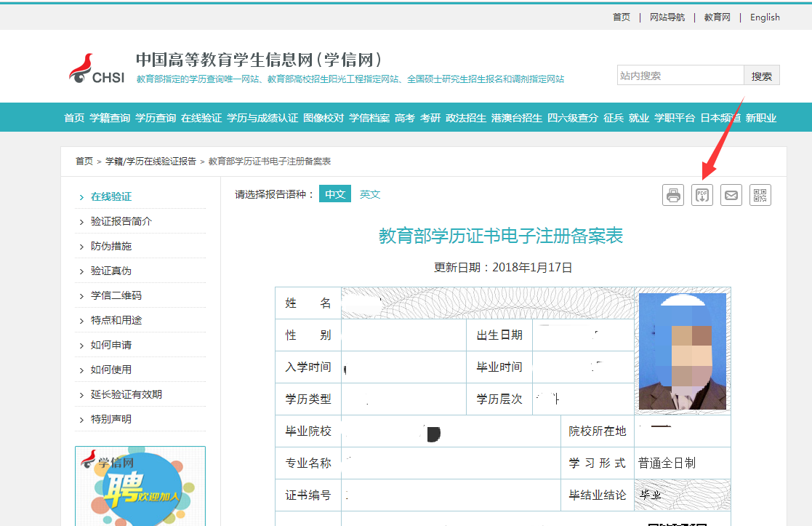Open 网站导航 link
The image size is (812, 526).
coord(667,17)
